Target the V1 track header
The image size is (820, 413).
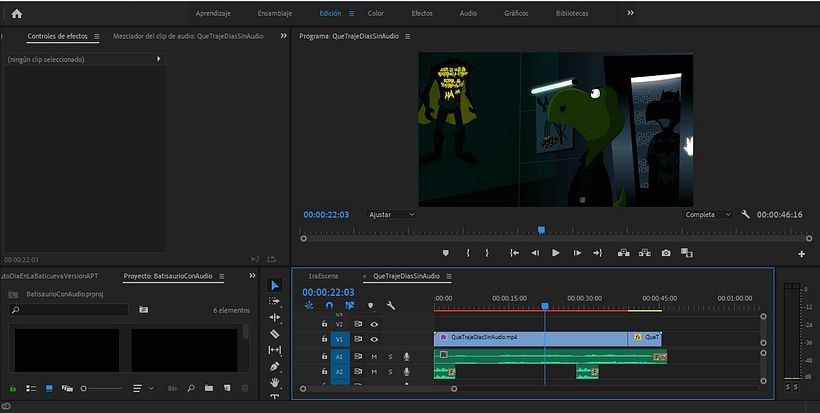point(339,339)
